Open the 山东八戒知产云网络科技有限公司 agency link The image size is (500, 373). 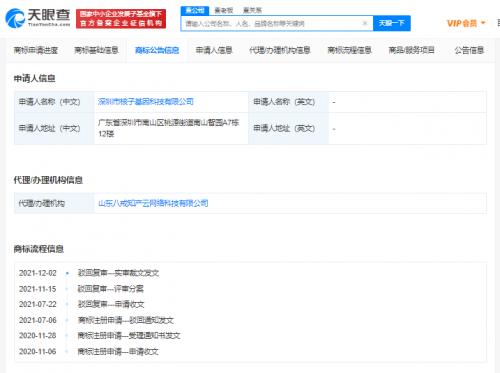[153, 203]
